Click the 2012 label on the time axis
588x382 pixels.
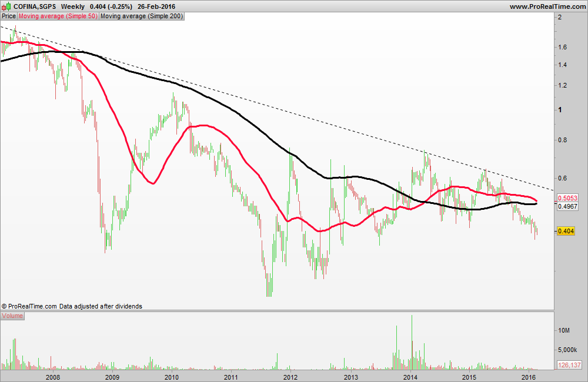[290, 377]
